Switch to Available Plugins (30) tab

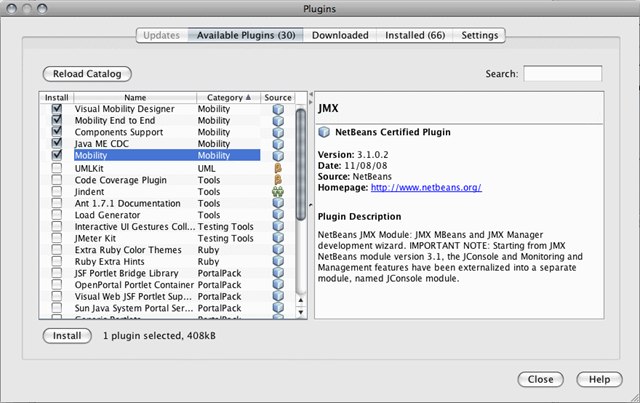point(246,36)
